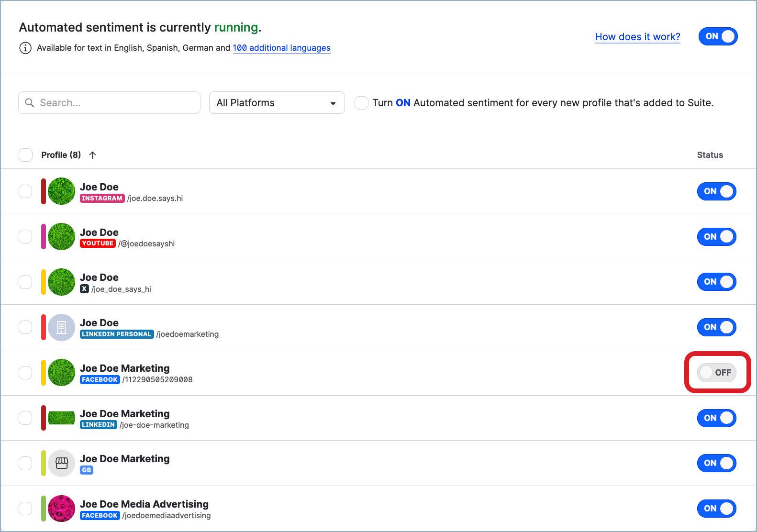Click Joe Doe Marketing LinkedIn banner avatar

tap(62, 418)
